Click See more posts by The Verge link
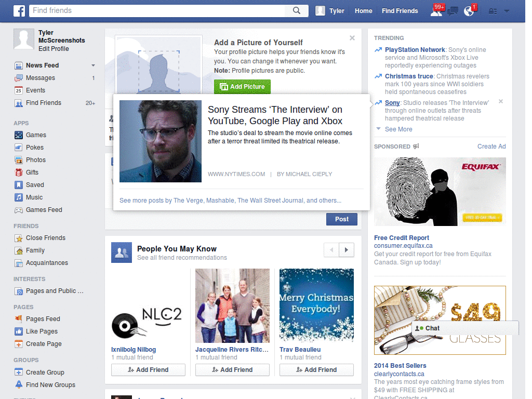This screenshot has width=532, height=399. (x=230, y=201)
